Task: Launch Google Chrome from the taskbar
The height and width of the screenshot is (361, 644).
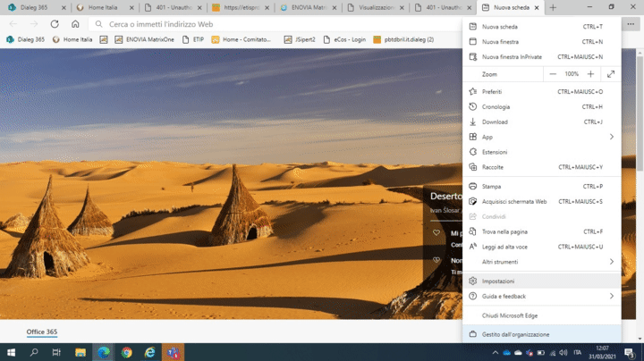Action: coord(127,352)
